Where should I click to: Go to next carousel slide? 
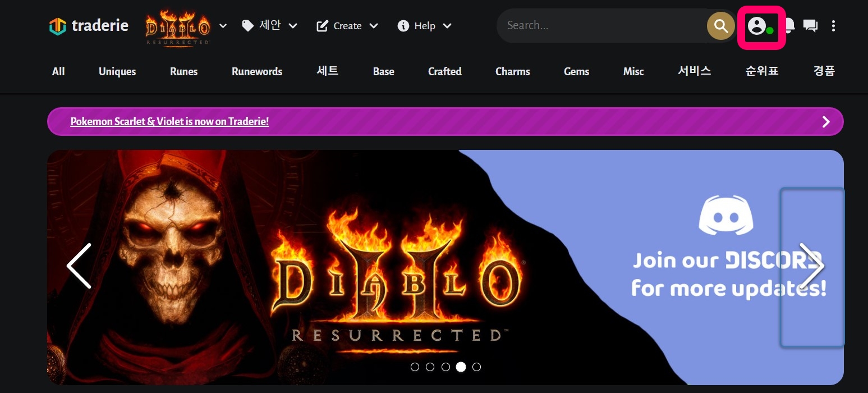click(812, 266)
